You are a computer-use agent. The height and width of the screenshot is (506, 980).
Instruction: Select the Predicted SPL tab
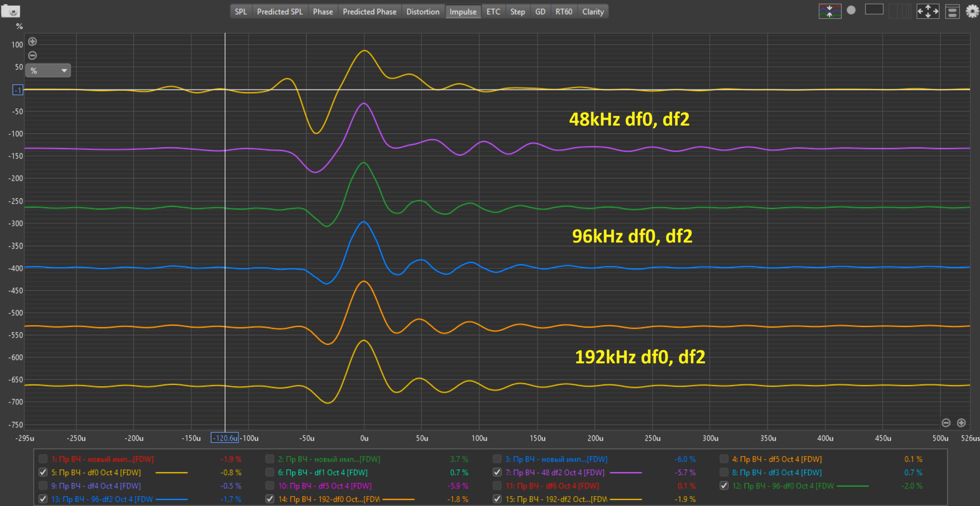coord(280,11)
